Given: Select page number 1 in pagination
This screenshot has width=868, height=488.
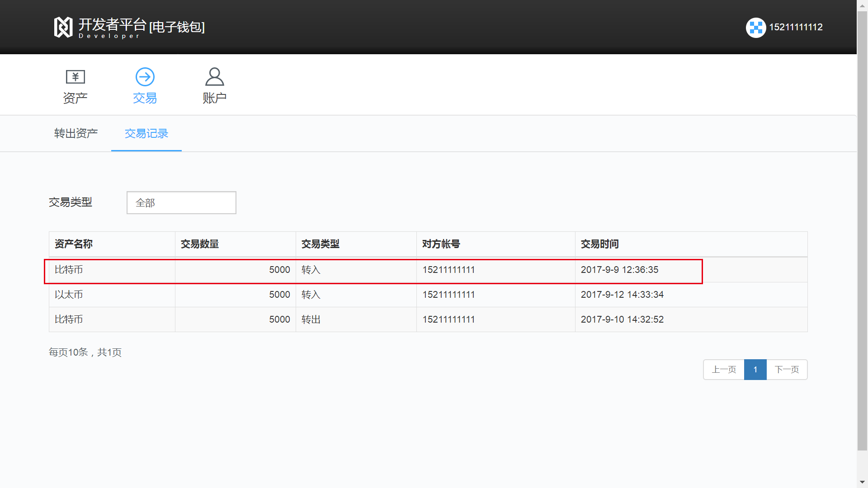Looking at the screenshot, I should (x=755, y=370).
